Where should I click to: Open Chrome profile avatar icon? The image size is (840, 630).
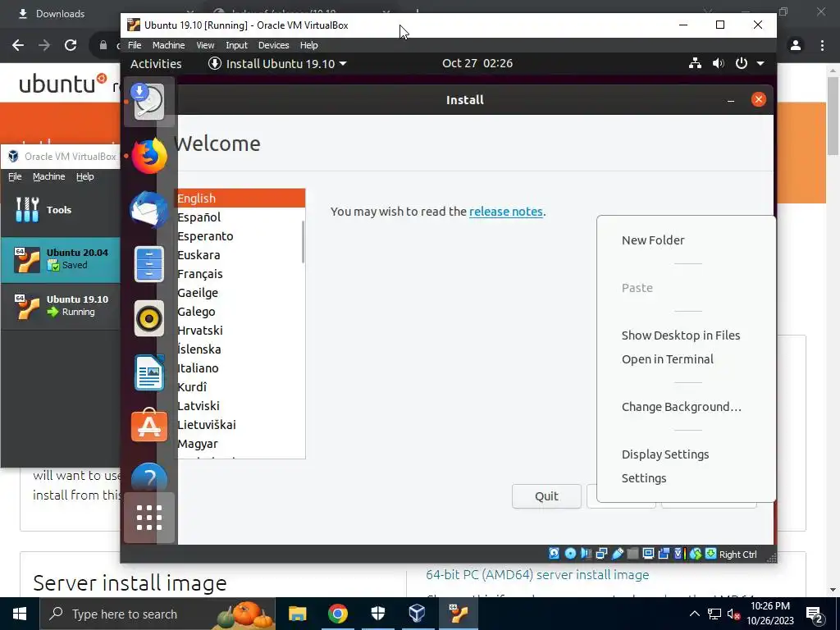(x=796, y=45)
